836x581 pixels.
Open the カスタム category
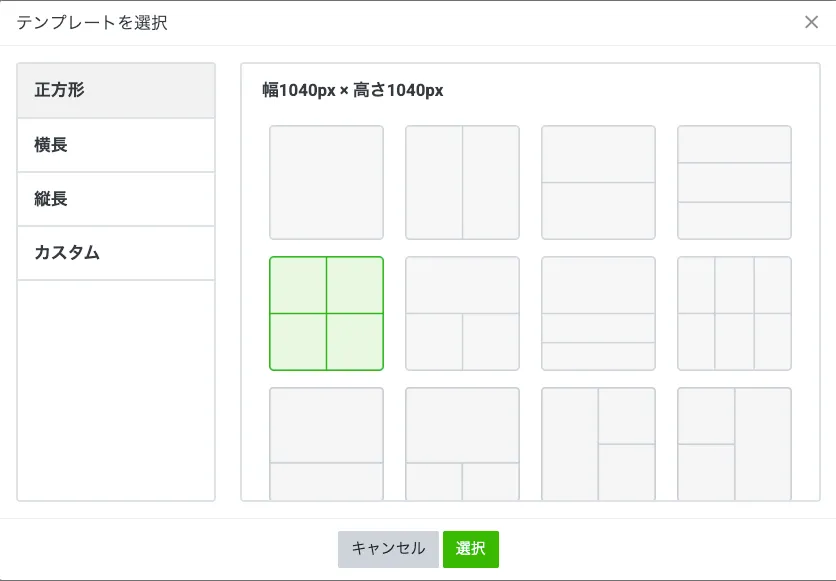pyautogui.click(x=116, y=253)
